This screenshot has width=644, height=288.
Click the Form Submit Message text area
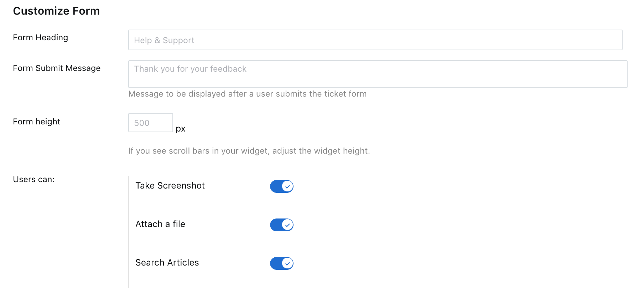click(x=378, y=74)
